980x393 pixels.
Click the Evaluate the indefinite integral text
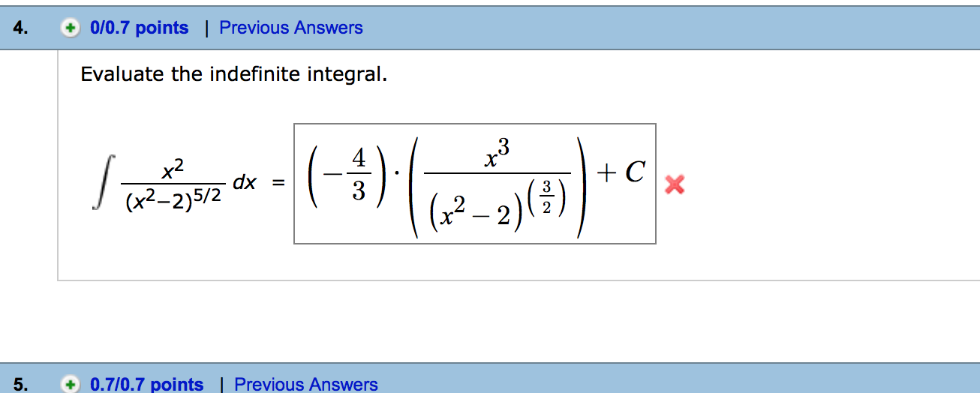234,75
